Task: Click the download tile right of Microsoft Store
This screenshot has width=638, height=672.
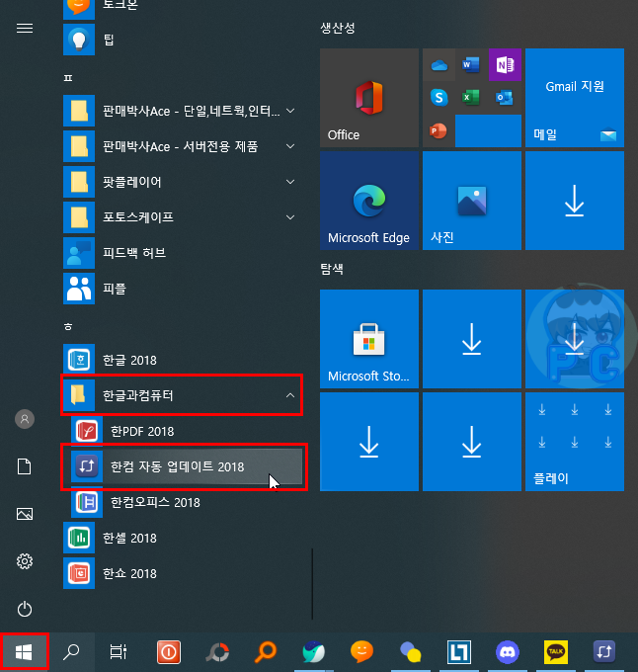Action: click(472, 339)
